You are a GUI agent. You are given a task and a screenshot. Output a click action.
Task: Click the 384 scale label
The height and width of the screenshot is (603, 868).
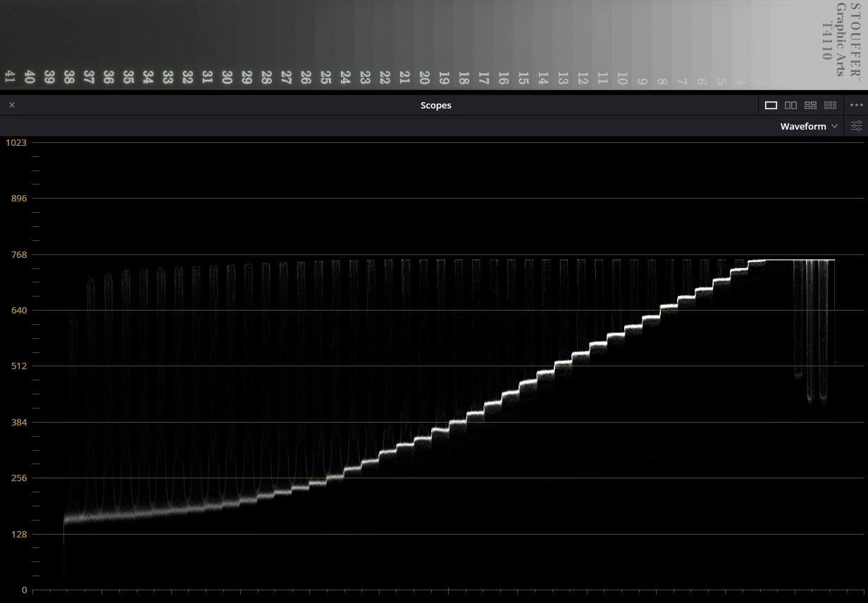point(18,422)
